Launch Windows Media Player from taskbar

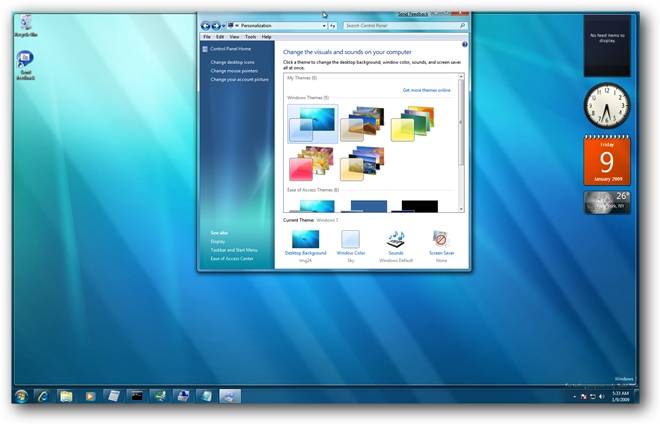pos(90,396)
